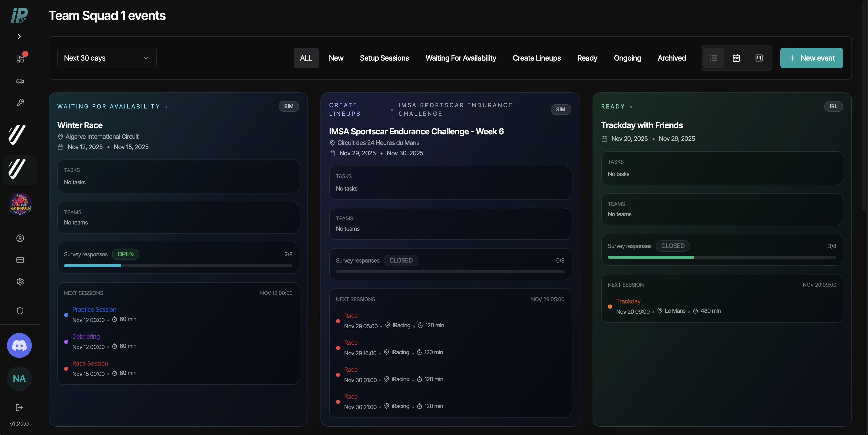Click CLOSED survey badge on Trackday card

coord(672,246)
